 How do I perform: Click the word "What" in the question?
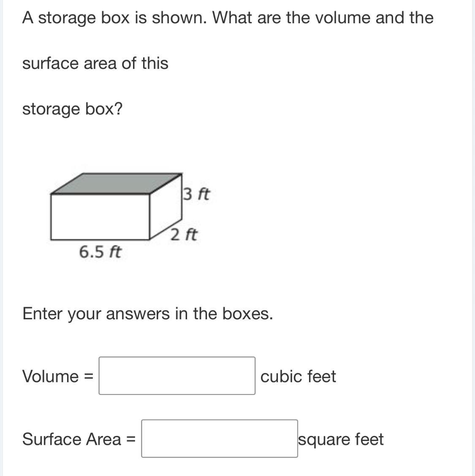231,18
